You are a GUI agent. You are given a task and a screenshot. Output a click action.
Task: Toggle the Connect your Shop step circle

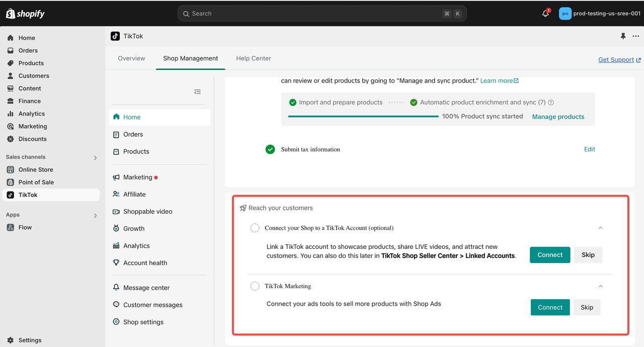coord(255,228)
